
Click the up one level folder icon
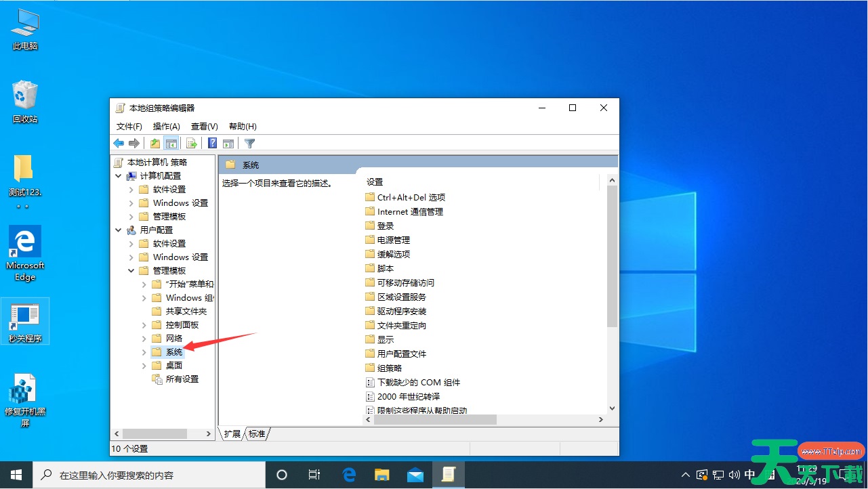(x=155, y=144)
